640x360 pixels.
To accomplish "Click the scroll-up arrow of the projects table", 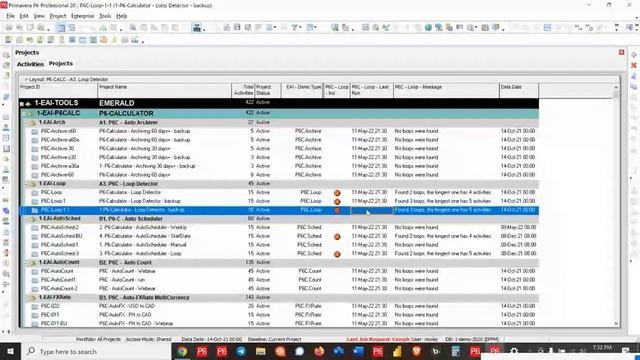I will click(616, 87).
